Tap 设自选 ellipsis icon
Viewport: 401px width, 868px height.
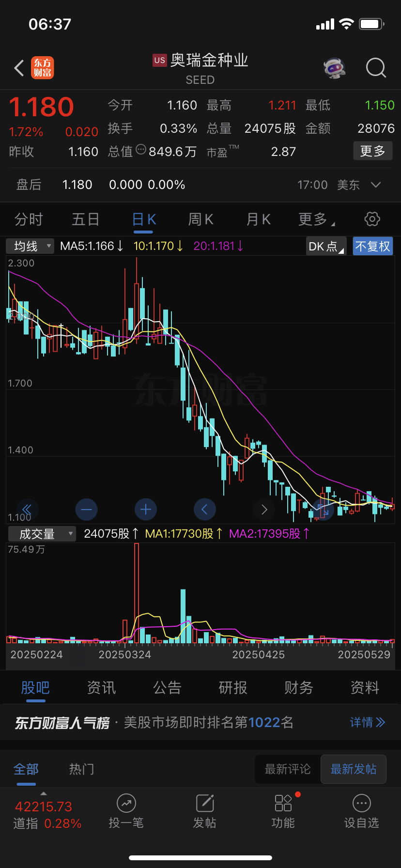[x=362, y=803]
